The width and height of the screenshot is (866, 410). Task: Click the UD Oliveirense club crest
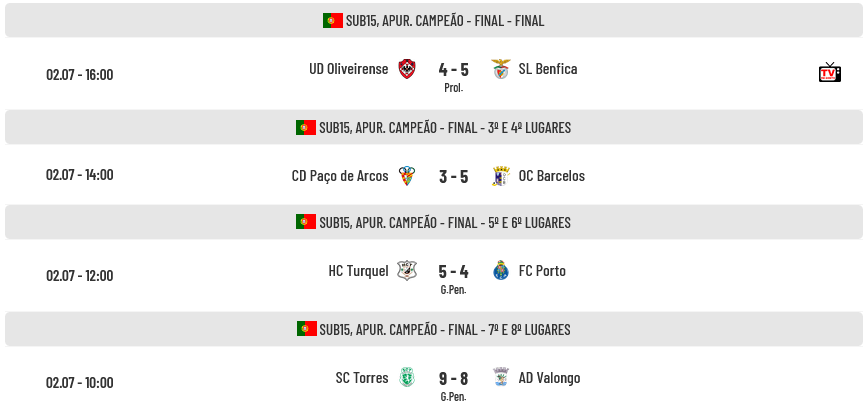coord(407,69)
